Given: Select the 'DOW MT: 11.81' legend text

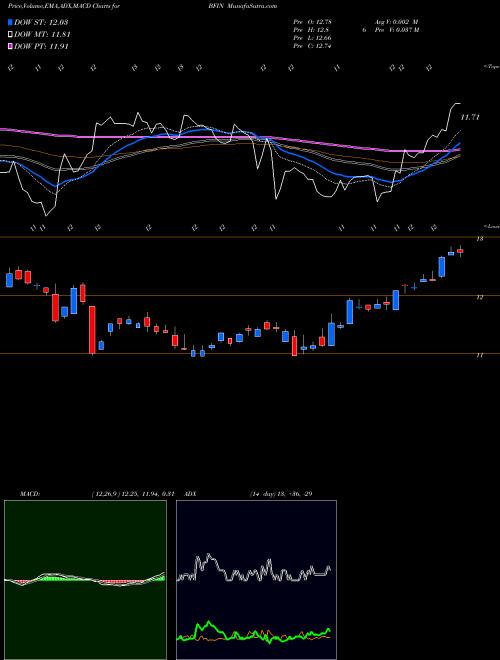Looking at the screenshot, I should (42, 35).
